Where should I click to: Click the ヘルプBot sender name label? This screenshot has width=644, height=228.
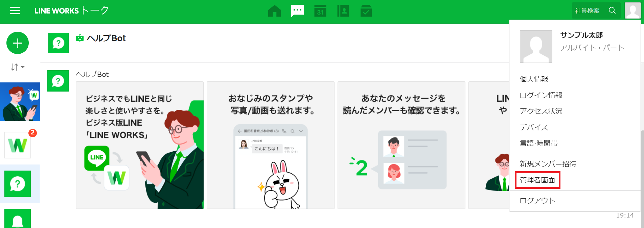92,74
